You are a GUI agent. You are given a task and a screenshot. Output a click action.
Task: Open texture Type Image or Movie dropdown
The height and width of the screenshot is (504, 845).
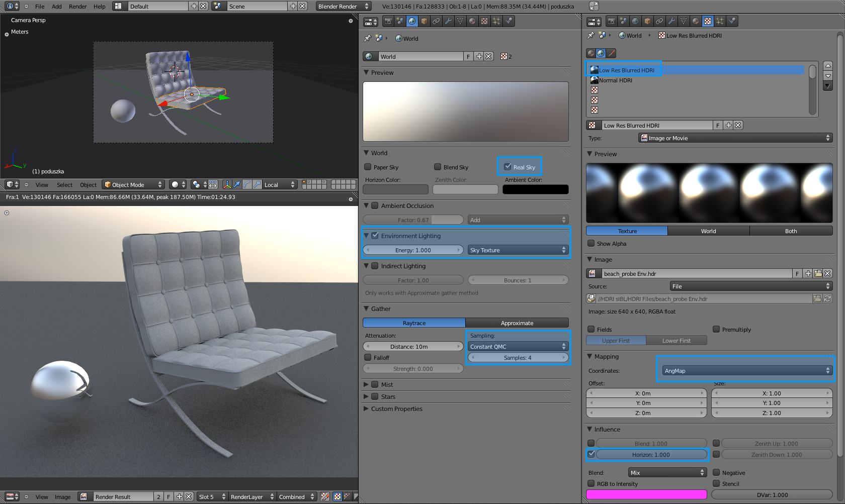pyautogui.click(x=735, y=138)
